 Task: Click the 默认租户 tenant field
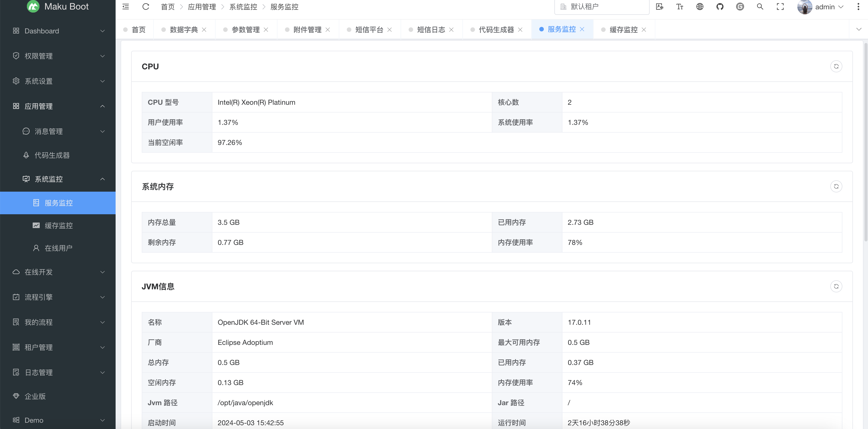click(x=602, y=7)
